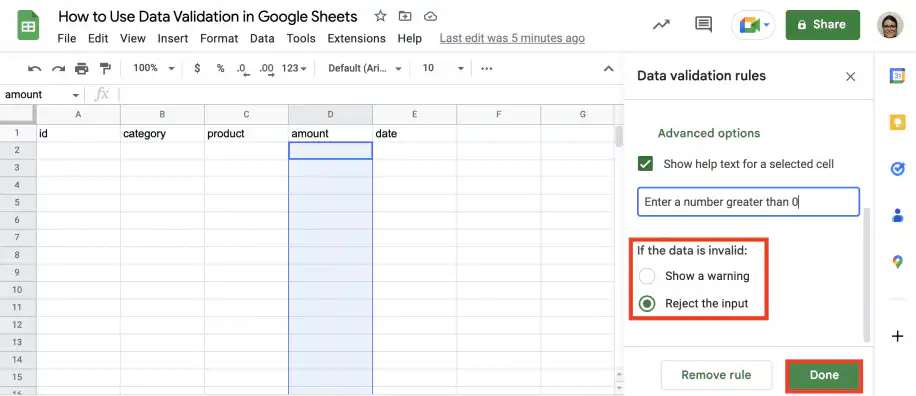
Task: Start a Google Meet call
Action: 749,25
